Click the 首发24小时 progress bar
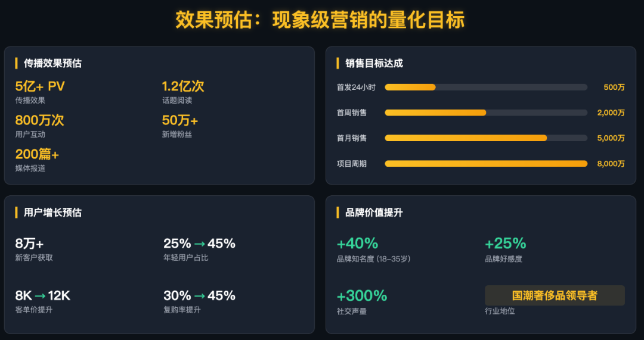The width and height of the screenshot is (644, 340). click(x=486, y=87)
